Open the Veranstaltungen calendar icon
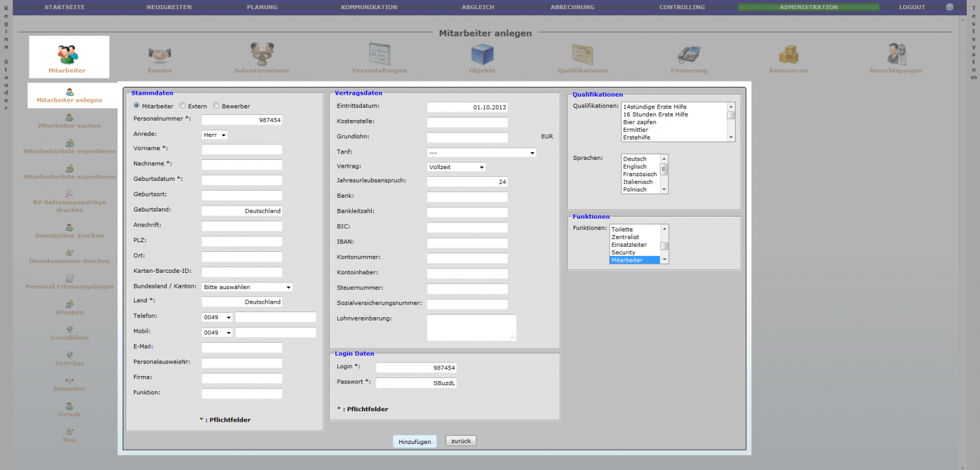The image size is (980, 470). tap(380, 54)
